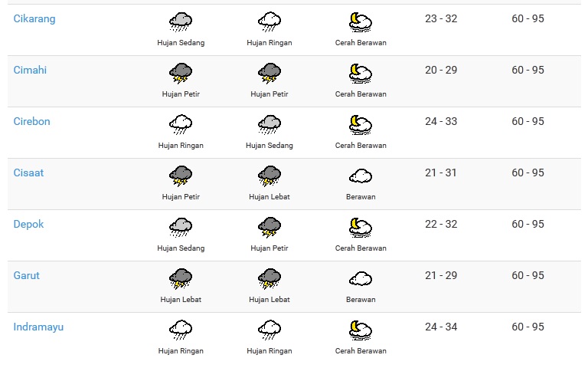
Task: Click Cimahi's first Hujan Petir icon
Action: [181, 74]
